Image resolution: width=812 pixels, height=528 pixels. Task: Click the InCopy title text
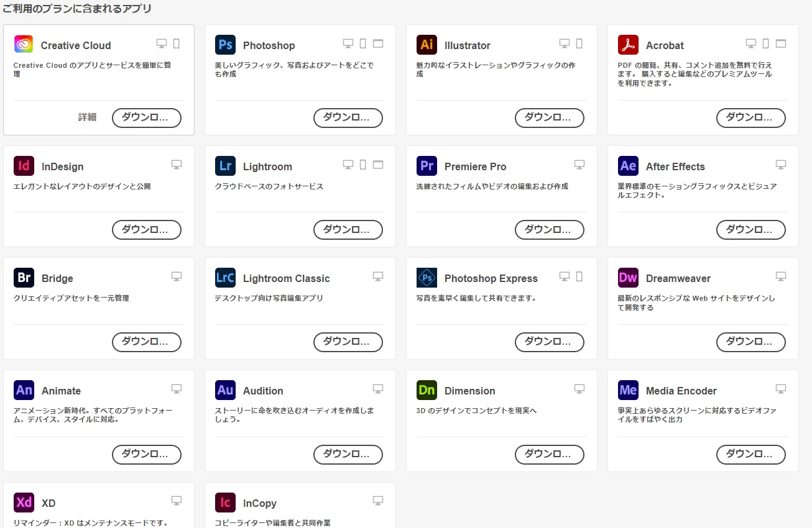pos(260,503)
